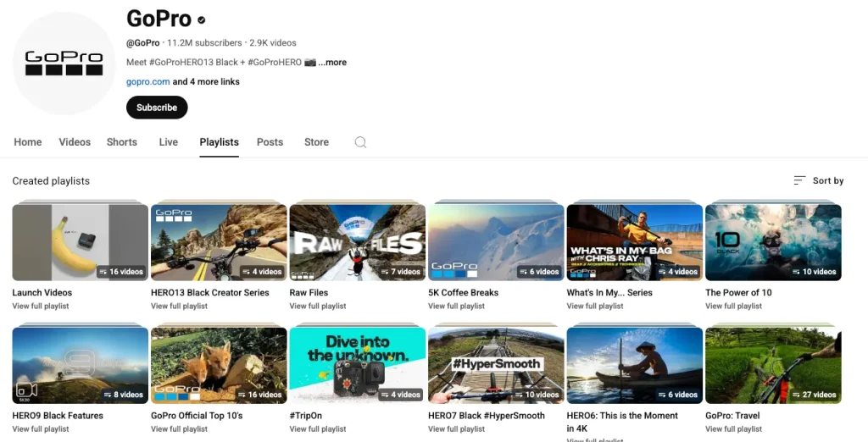Open the Dive into the unknown thumbnail
This screenshot has height=442, width=868.
358,365
